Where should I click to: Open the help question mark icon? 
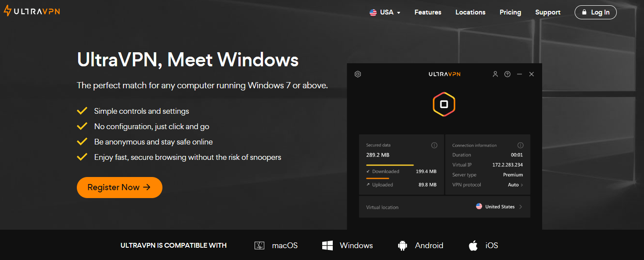507,74
